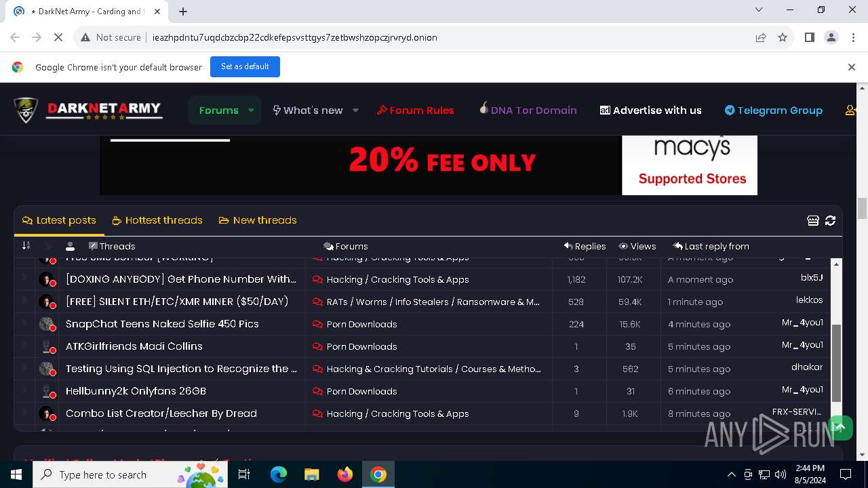The height and width of the screenshot is (488, 868).
Task: Sort by the Forums column header
Action: 346,246
